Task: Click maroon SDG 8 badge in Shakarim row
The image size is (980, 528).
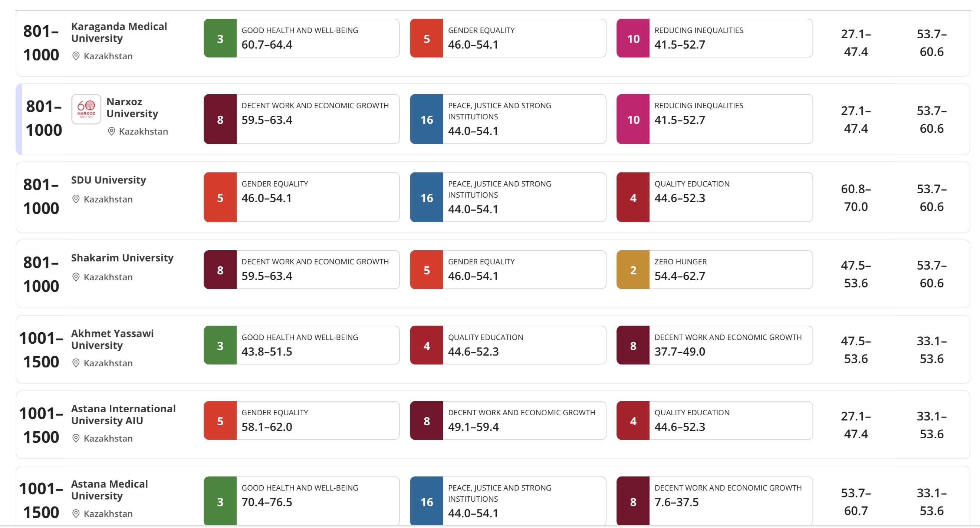Action: [x=220, y=270]
